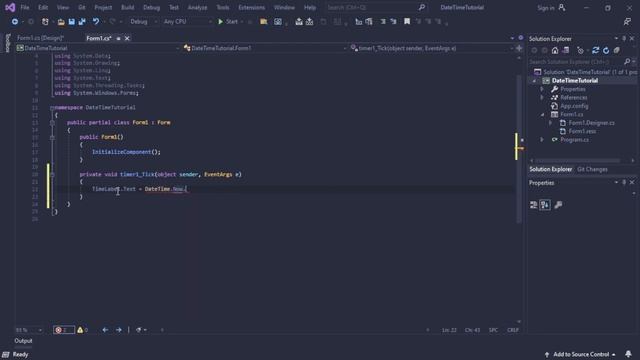Click the Decrease Indent toolbar icon
Image resolution: width=640 pixels, height=360 pixels.
[x=358, y=22]
